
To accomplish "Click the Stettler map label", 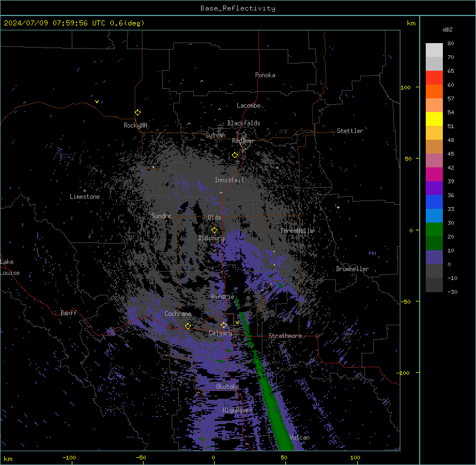I will [350, 131].
